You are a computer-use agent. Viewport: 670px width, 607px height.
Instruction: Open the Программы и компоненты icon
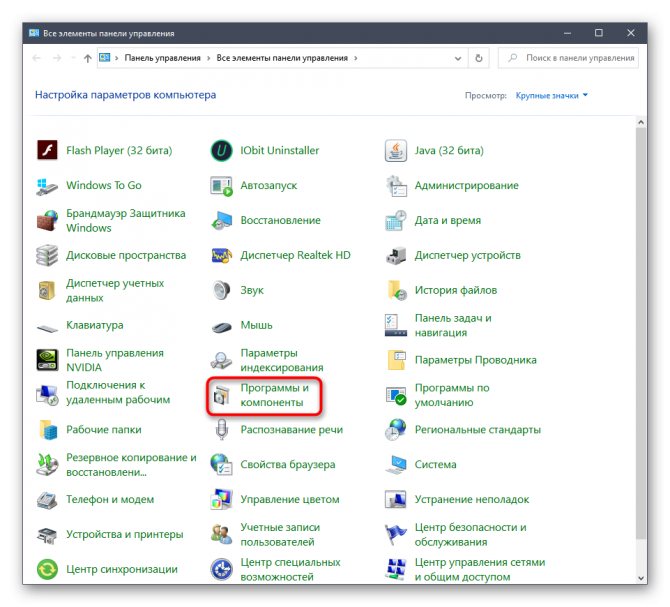click(221, 395)
